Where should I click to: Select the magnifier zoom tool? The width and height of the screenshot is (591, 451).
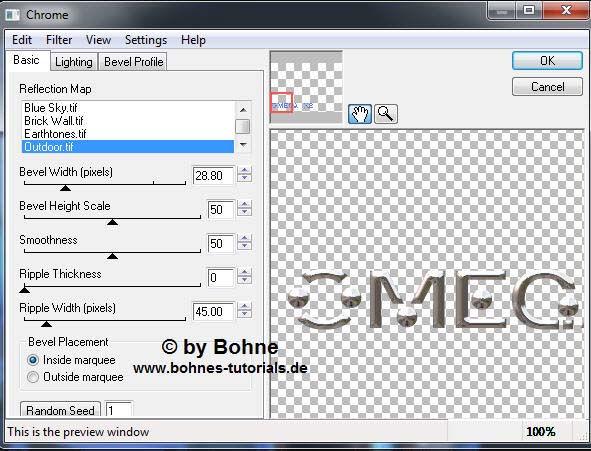385,114
